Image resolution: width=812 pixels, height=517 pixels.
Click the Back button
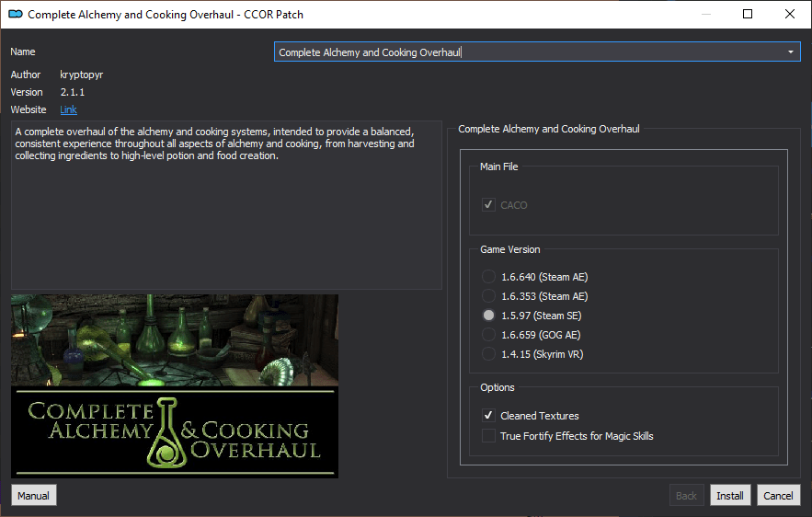click(x=686, y=495)
